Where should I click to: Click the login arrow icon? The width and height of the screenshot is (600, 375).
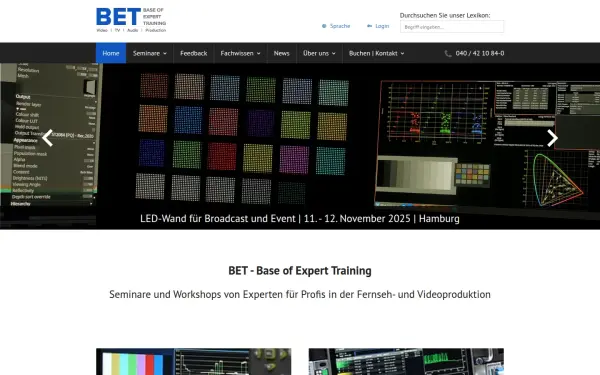[369, 26]
